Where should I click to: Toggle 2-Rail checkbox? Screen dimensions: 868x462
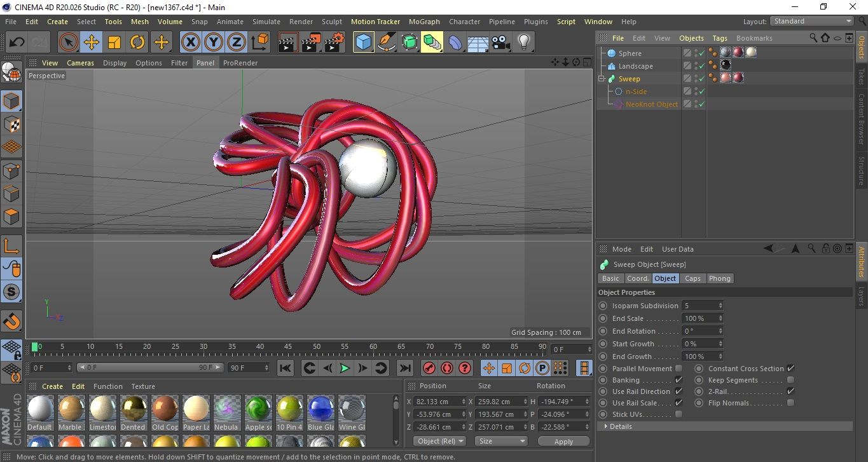790,391
